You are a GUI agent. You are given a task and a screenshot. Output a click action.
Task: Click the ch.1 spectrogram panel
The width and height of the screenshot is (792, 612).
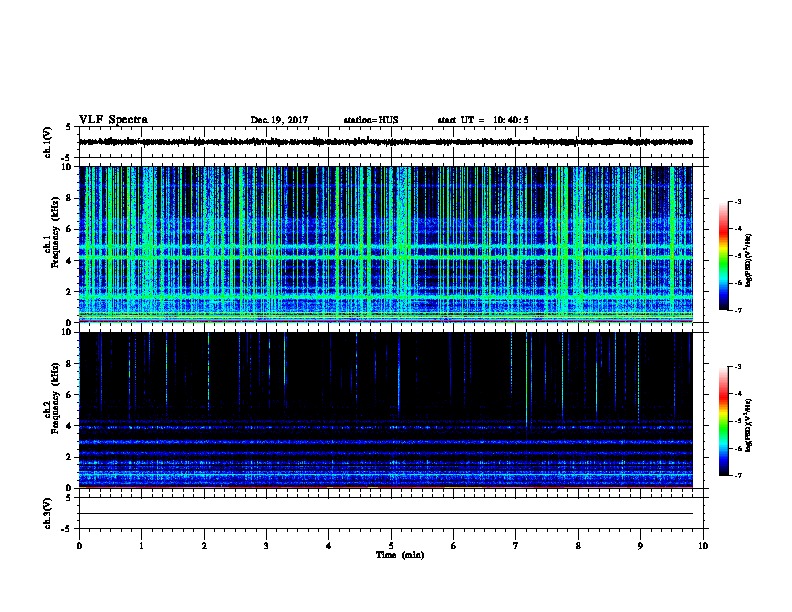click(386, 244)
